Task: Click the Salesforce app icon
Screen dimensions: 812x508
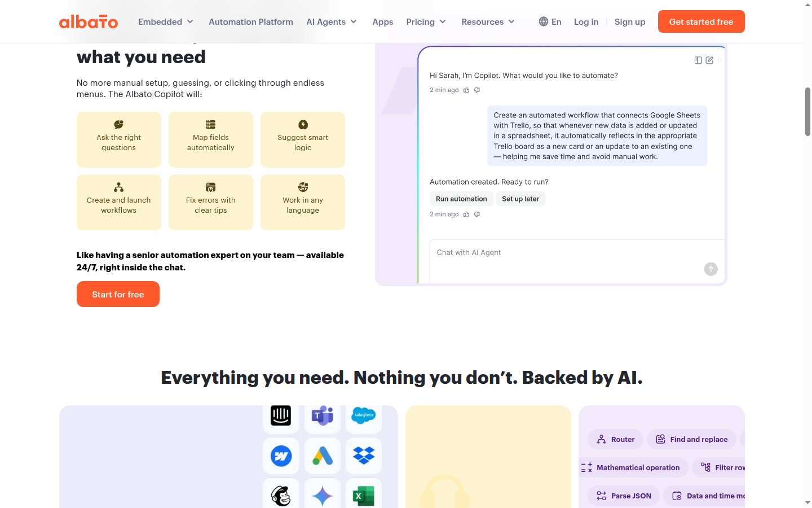Action: coord(364,415)
